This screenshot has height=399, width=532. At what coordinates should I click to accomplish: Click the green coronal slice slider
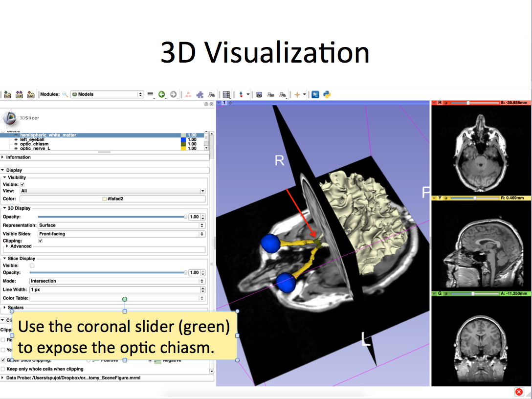[x=475, y=293]
